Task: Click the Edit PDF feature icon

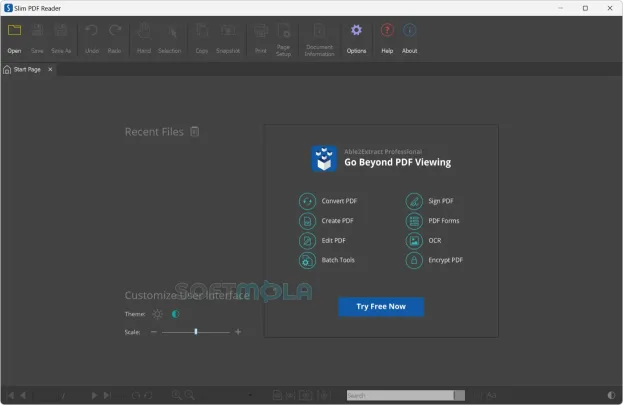Action: point(307,241)
